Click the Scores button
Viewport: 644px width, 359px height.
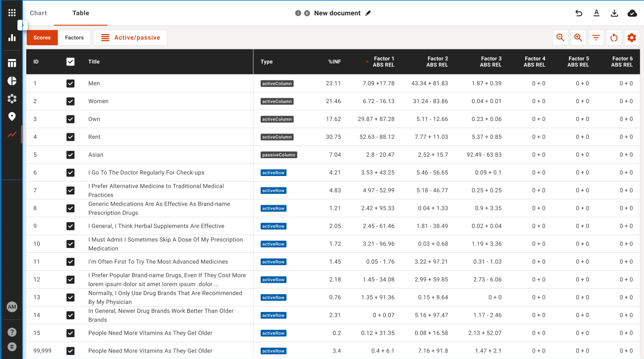pos(42,38)
